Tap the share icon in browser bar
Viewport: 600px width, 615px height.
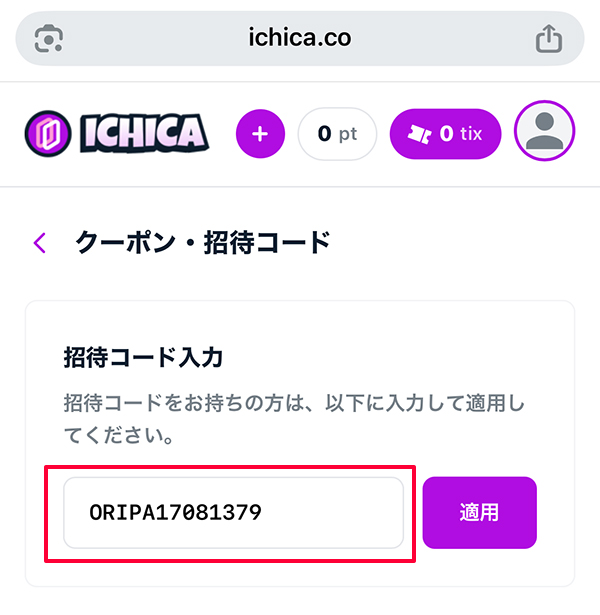[x=549, y=39]
